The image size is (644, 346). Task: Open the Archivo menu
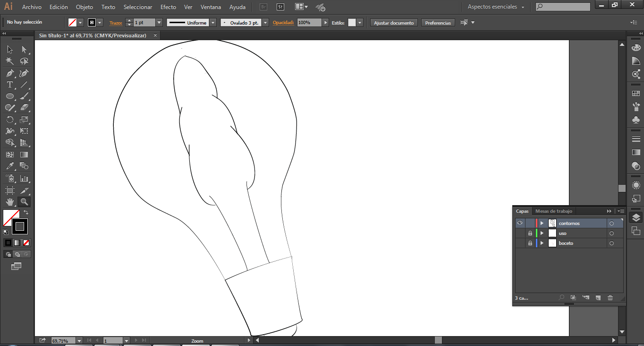click(x=32, y=7)
